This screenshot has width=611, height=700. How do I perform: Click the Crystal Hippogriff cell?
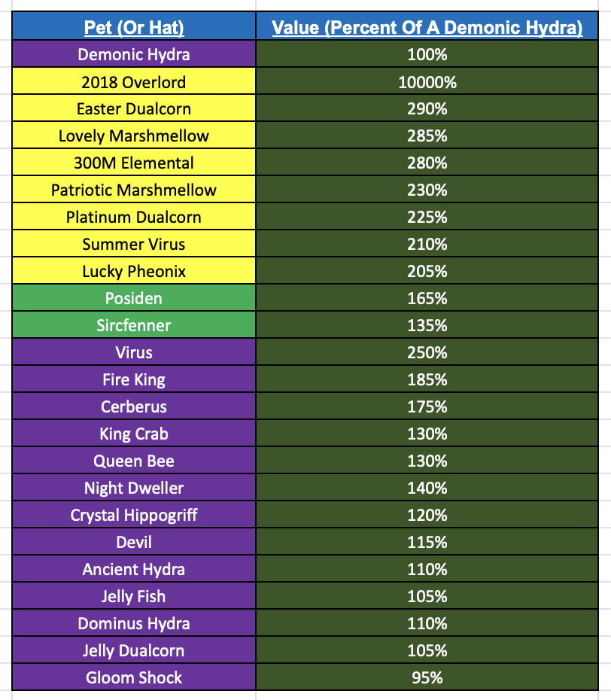[x=134, y=516]
